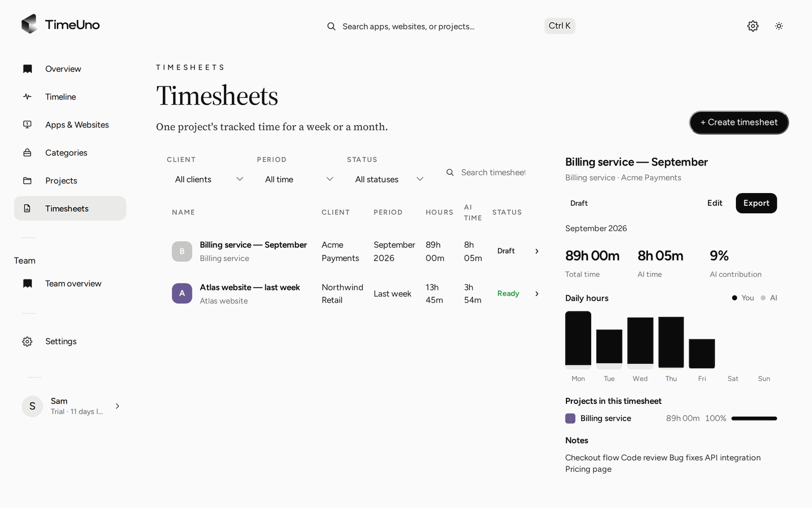Click the Ready status of Atlas website

pyautogui.click(x=508, y=294)
